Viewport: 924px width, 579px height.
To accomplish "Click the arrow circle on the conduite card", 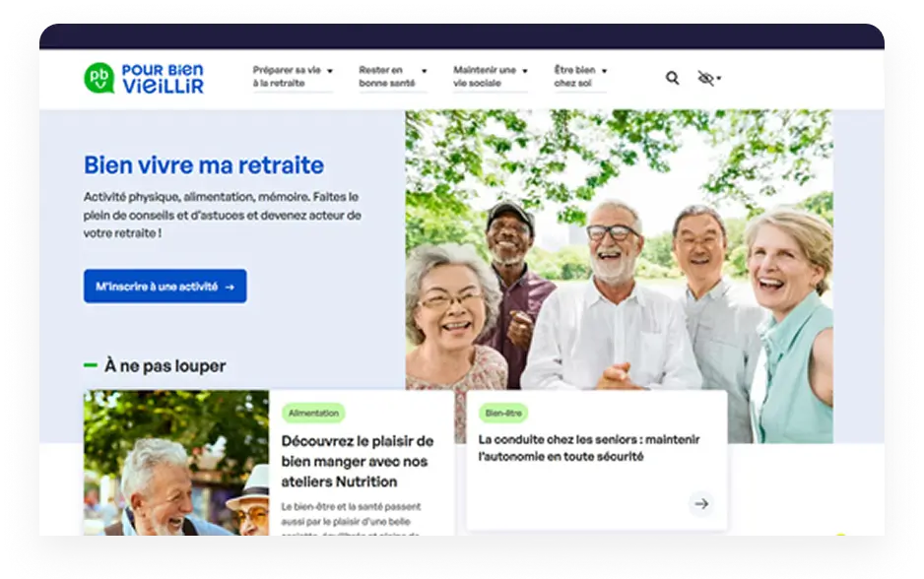I will click(x=701, y=503).
